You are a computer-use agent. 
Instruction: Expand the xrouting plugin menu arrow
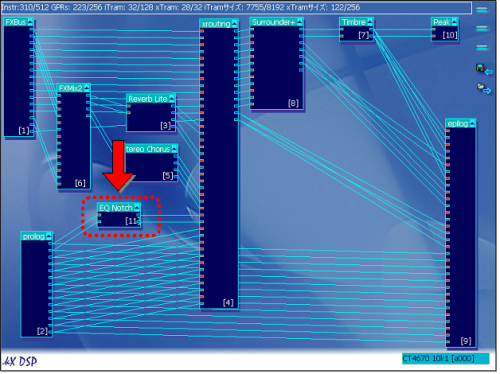[234, 23]
